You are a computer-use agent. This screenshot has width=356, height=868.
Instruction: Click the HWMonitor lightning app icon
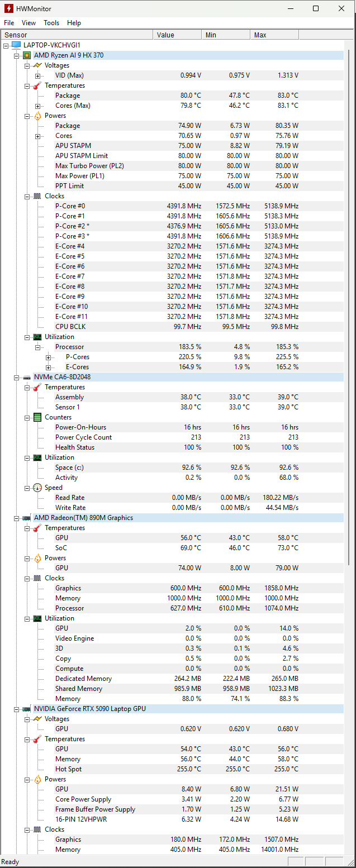(x=8, y=8)
